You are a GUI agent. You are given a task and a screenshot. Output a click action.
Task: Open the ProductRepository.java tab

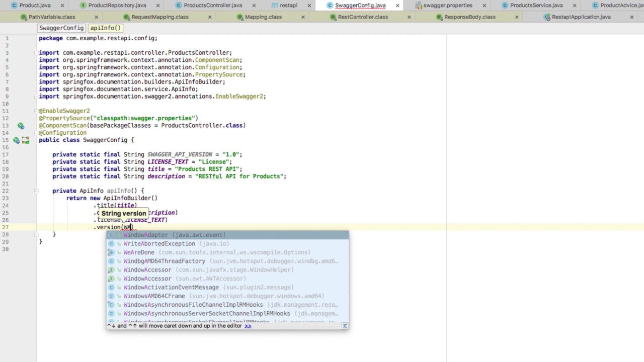[x=117, y=6]
